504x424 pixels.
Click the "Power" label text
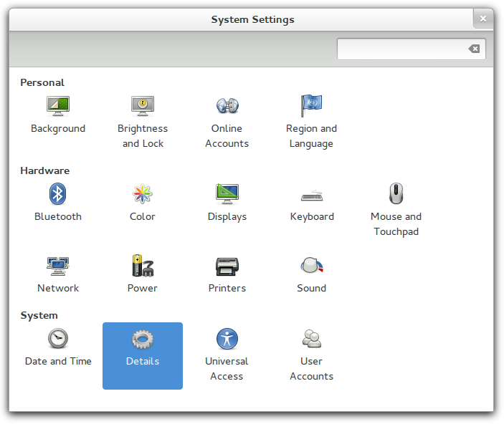click(x=143, y=288)
